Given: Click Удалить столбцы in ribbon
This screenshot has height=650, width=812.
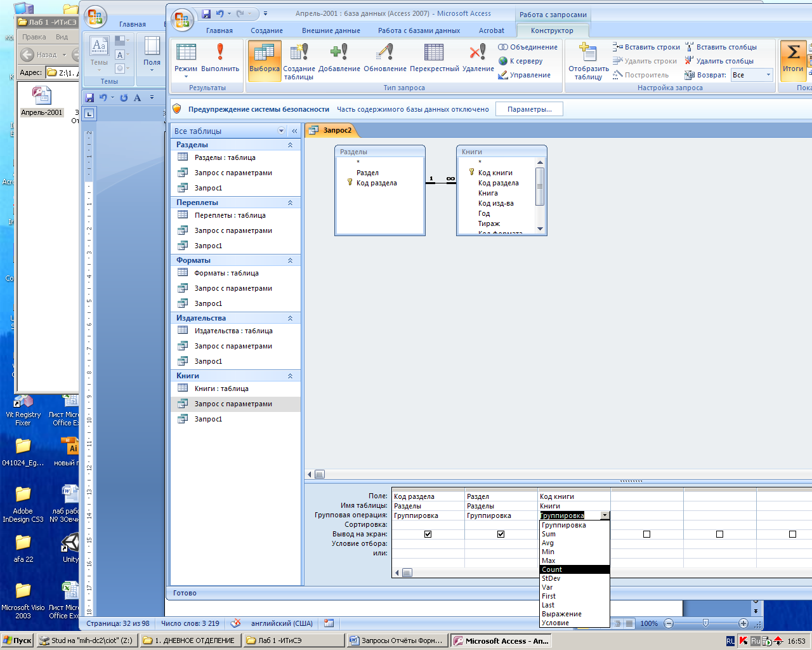Looking at the screenshot, I should (719, 61).
